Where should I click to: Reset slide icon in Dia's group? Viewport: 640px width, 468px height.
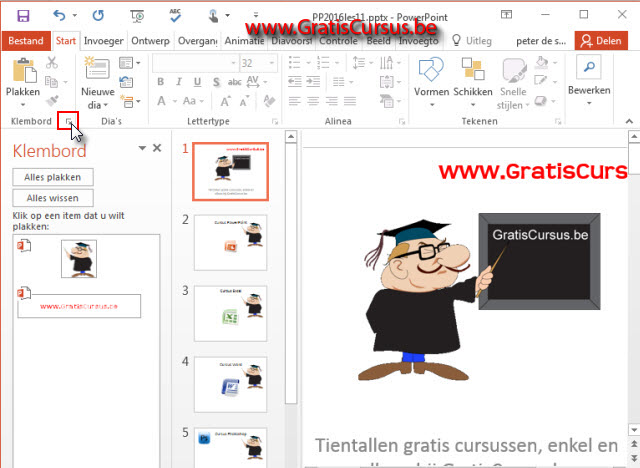[x=126, y=82]
